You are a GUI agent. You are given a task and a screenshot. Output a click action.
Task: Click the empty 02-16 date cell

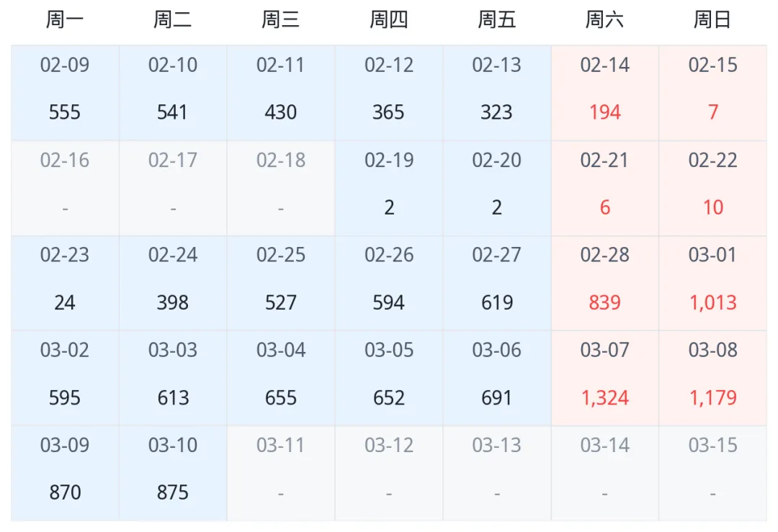click(65, 189)
